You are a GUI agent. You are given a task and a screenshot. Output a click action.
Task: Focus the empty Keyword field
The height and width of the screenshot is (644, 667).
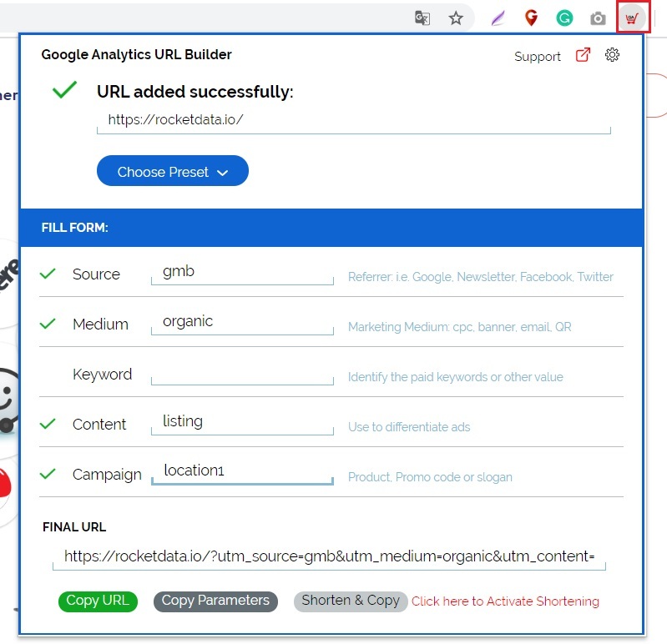242,373
